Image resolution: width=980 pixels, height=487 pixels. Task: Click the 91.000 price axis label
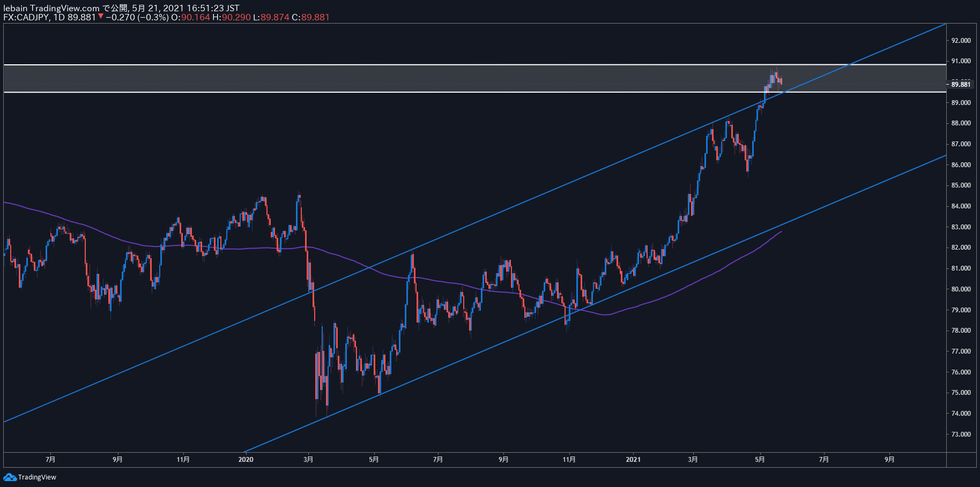[x=961, y=61]
